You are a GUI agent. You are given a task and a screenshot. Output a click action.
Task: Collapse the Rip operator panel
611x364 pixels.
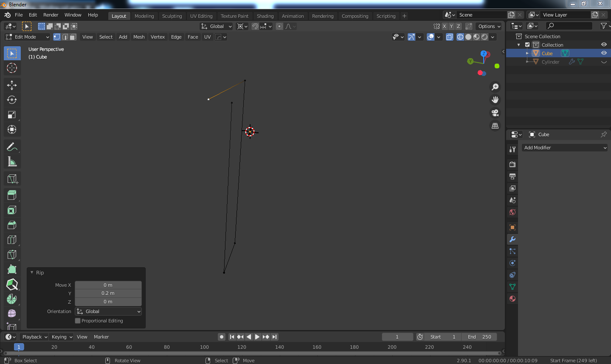32,272
